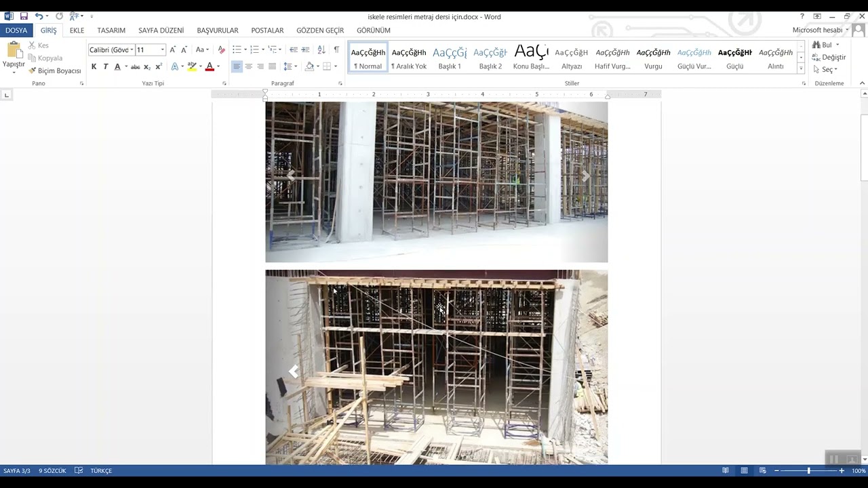Click the Grow Font size icon

tap(173, 49)
